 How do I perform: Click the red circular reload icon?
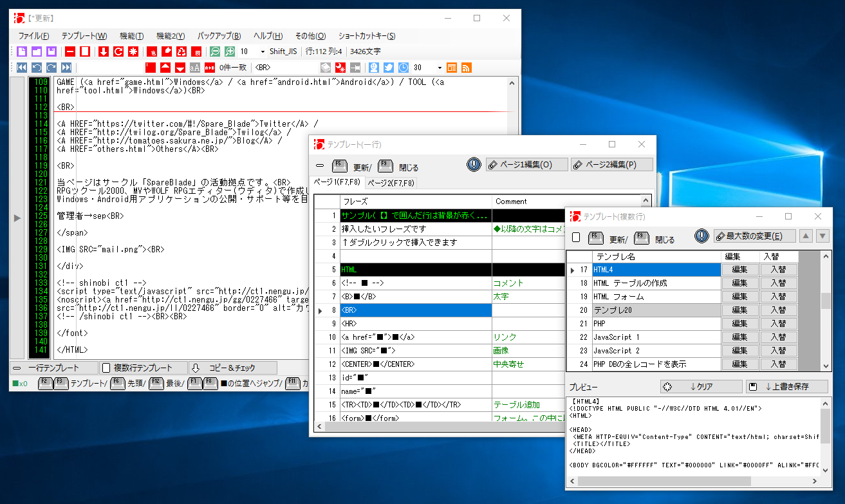[x=118, y=51]
